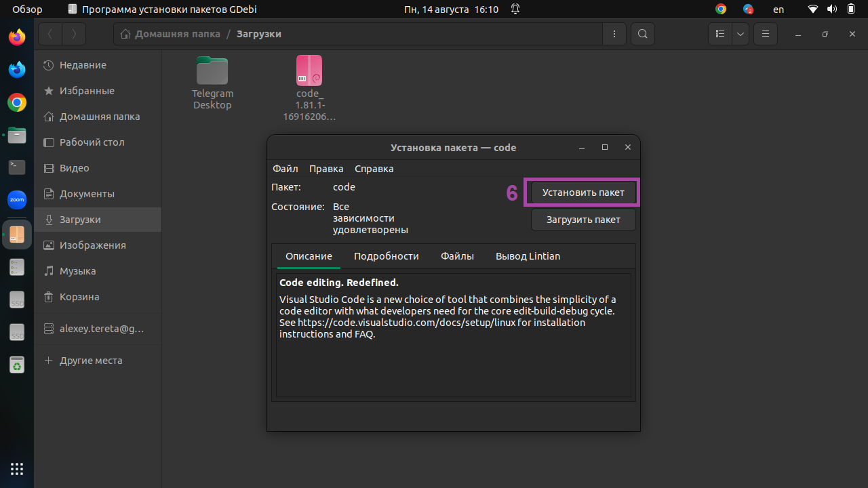Click the Установить пакет button
This screenshot has height=488, width=868.
pos(583,192)
